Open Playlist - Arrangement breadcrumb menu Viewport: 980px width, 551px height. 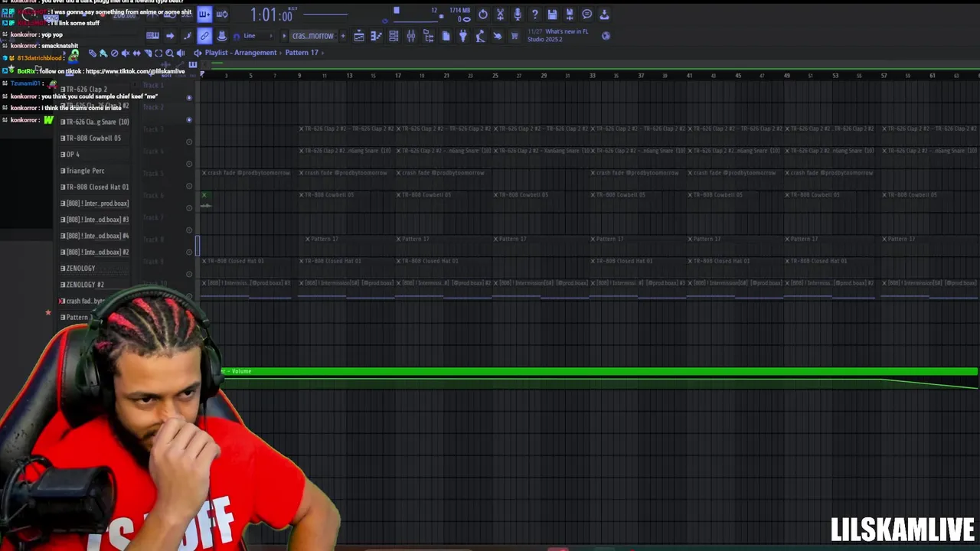[240, 53]
